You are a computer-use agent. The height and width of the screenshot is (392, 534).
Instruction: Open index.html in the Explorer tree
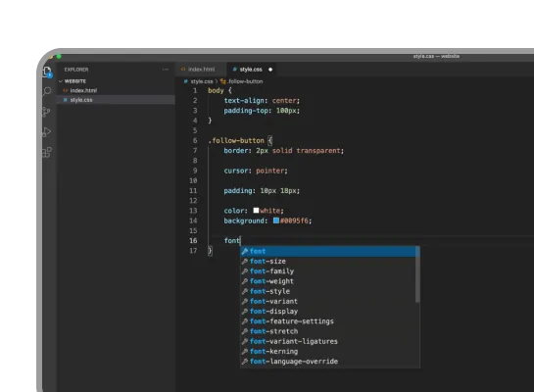[83, 90]
